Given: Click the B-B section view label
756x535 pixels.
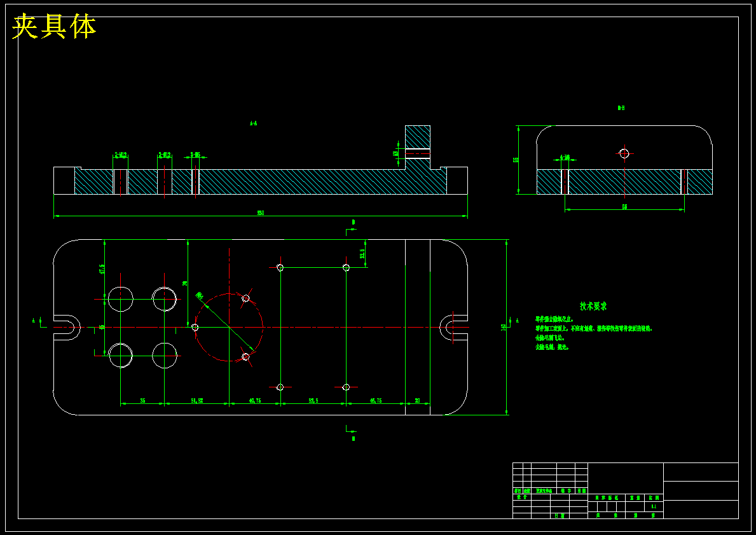Looking at the screenshot, I should point(621,108).
